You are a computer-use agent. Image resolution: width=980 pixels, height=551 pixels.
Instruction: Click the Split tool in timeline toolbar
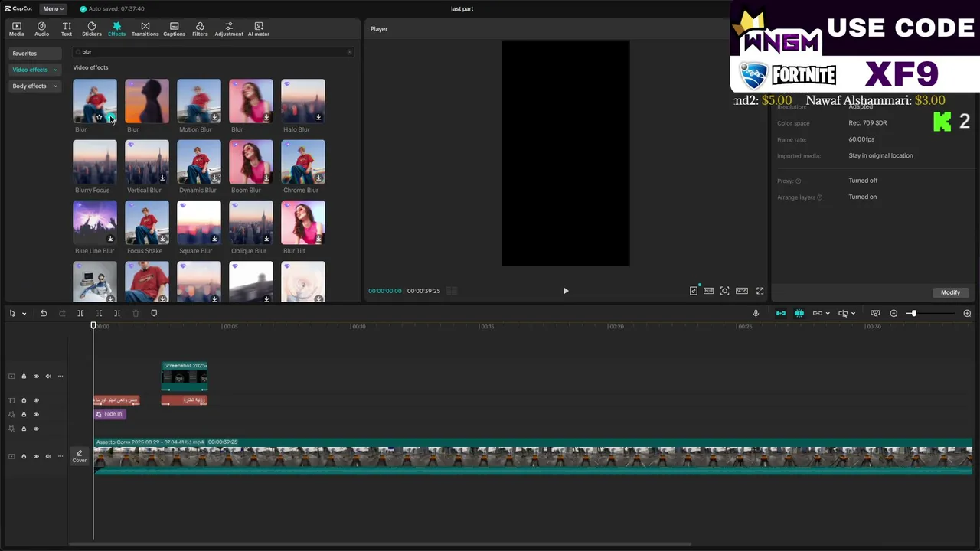point(80,313)
